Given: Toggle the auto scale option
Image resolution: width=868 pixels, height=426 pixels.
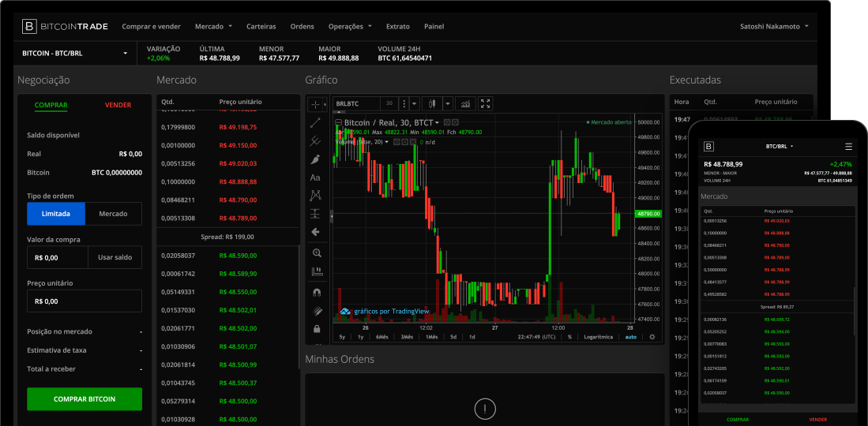Looking at the screenshot, I should pyautogui.click(x=631, y=337).
